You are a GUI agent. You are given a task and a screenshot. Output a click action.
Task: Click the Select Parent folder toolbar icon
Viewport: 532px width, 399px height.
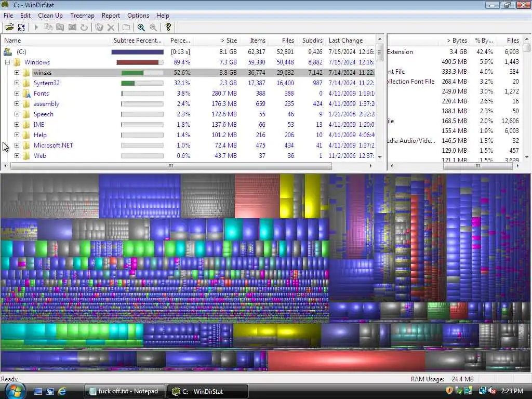click(126, 27)
